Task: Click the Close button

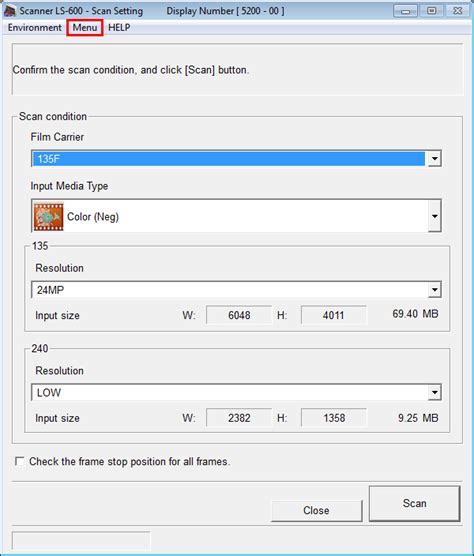Action: pyautogui.click(x=316, y=510)
